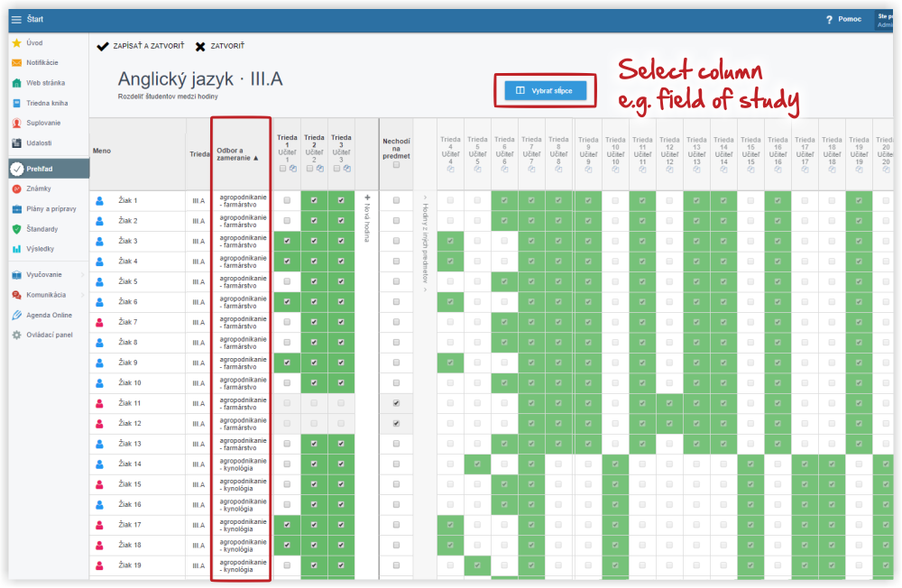
Task: Click the Prehľad checkmark icon
Action: point(17,169)
